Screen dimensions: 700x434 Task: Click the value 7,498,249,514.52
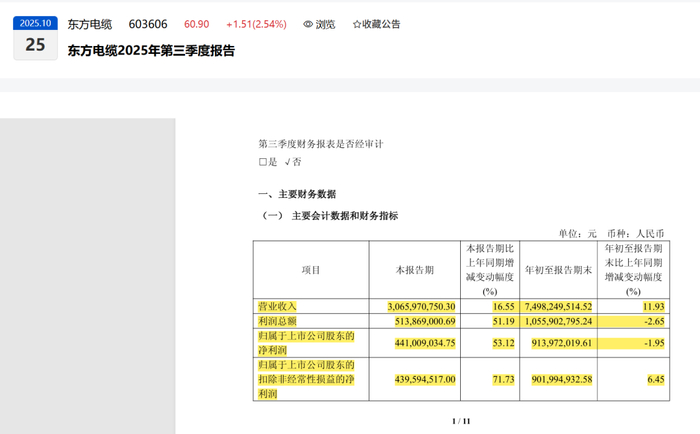(x=558, y=306)
